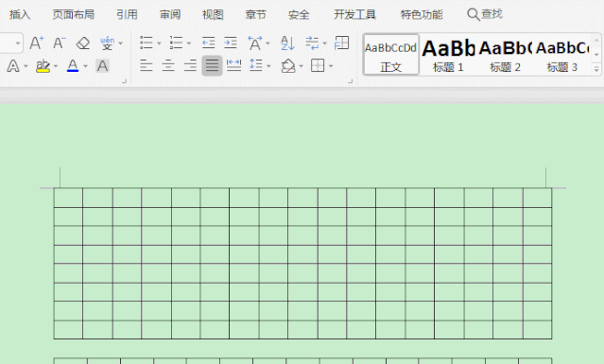Clear formatting with eraser icon

pyautogui.click(x=83, y=43)
